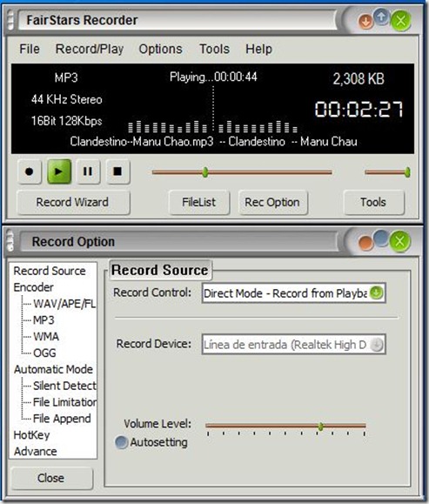Screen dimensions: 429x504
Task: Select Record Source in the options tree
Action: [50, 271]
